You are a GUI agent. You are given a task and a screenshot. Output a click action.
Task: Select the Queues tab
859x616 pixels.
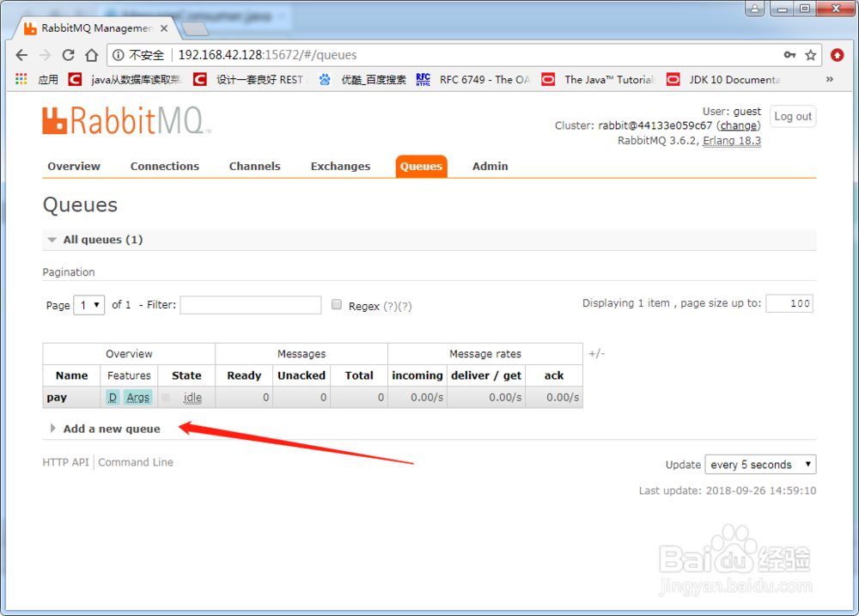(421, 166)
